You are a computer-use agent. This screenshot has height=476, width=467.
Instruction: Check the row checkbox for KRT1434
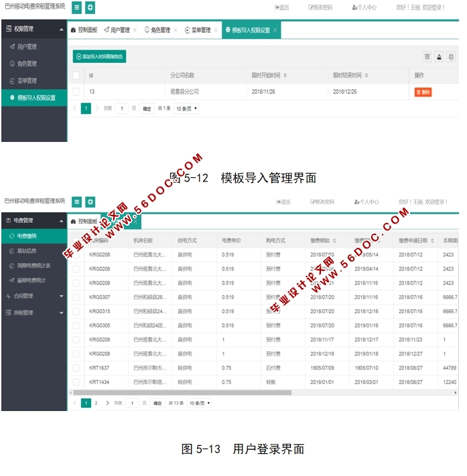[x=76, y=382]
